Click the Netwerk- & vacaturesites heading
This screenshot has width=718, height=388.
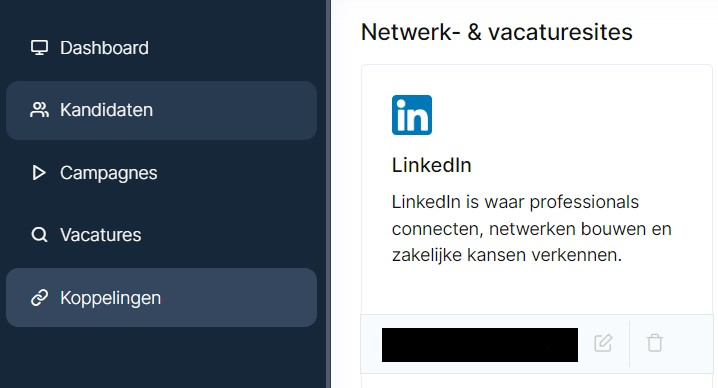[496, 32]
